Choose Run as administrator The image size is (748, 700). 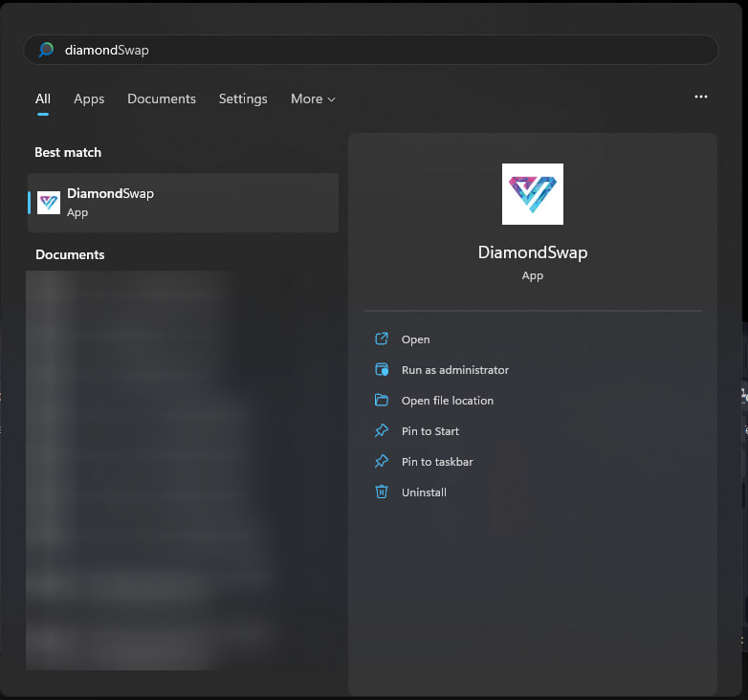click(x=455, y=370)
